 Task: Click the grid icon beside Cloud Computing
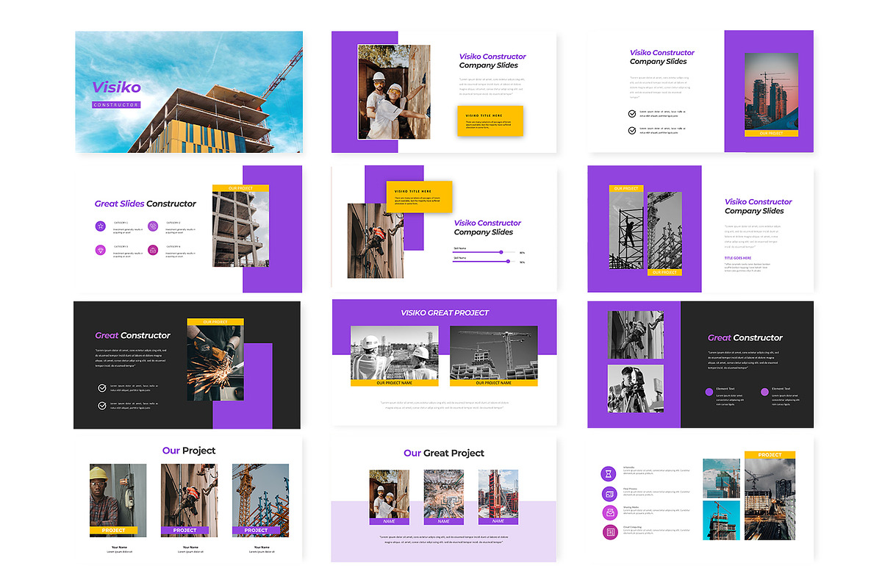(x=609, y=532)
